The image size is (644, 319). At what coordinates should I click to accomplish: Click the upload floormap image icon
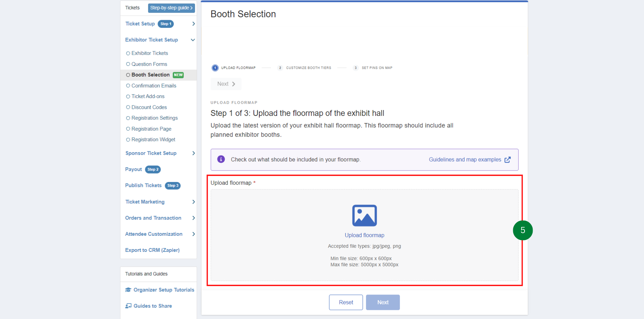pyautogui.click(x=364, y=216)
